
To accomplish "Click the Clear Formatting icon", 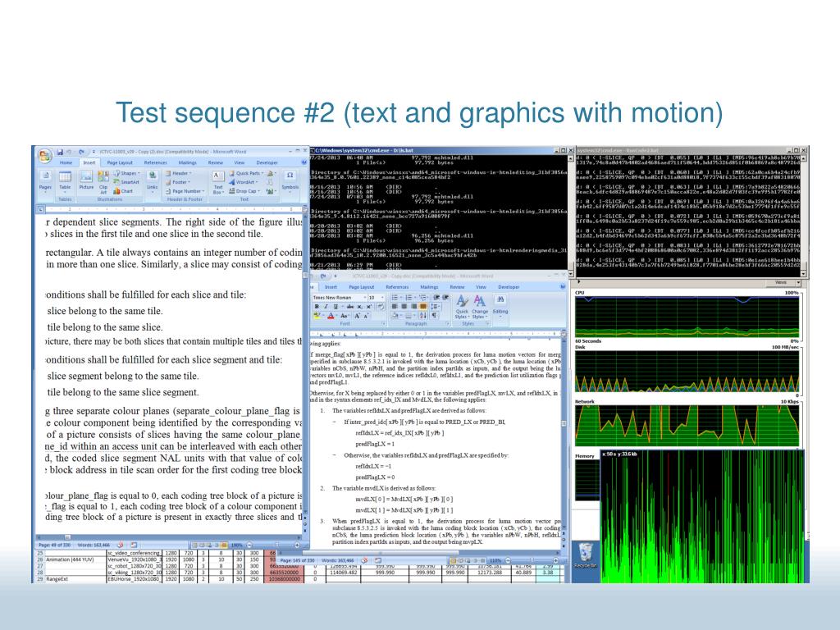I will point(381,307).
